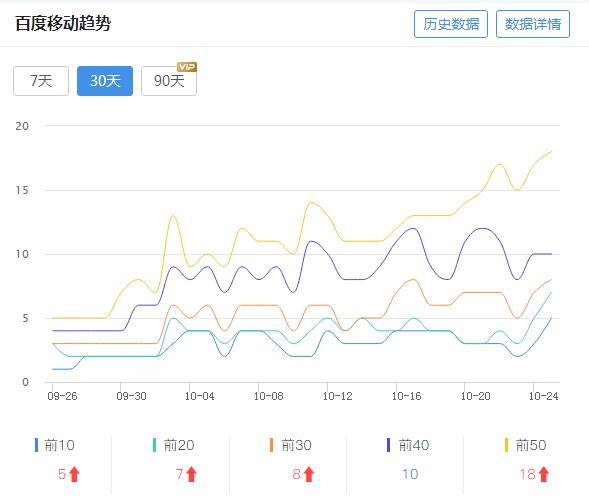Click the yellow 前50 color marker
Screen dimensions: 589x504
click(506, 445)
